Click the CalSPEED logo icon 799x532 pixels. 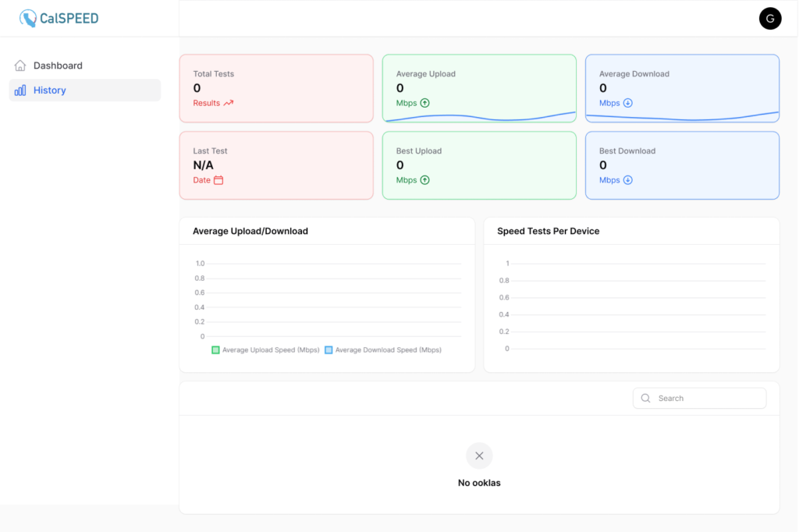coord(28,18)
